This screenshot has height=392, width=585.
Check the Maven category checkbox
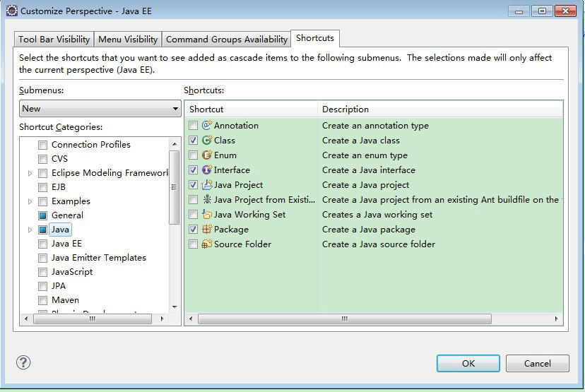(x=43, y=300)
